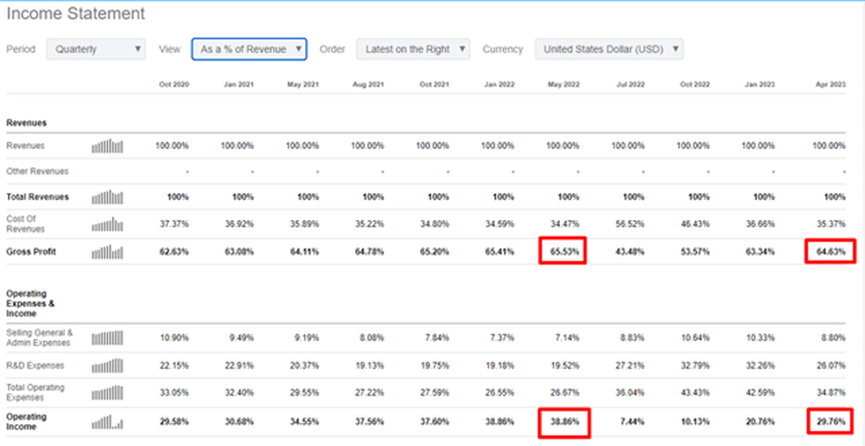The height and width of the screenshot is (446, 865).
Task: Click the Jan 2021 column header
Action: pos(239,84)
